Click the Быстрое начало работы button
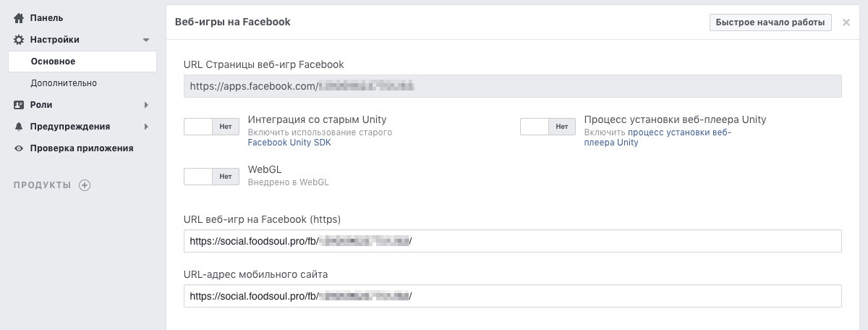 (770, 22)
